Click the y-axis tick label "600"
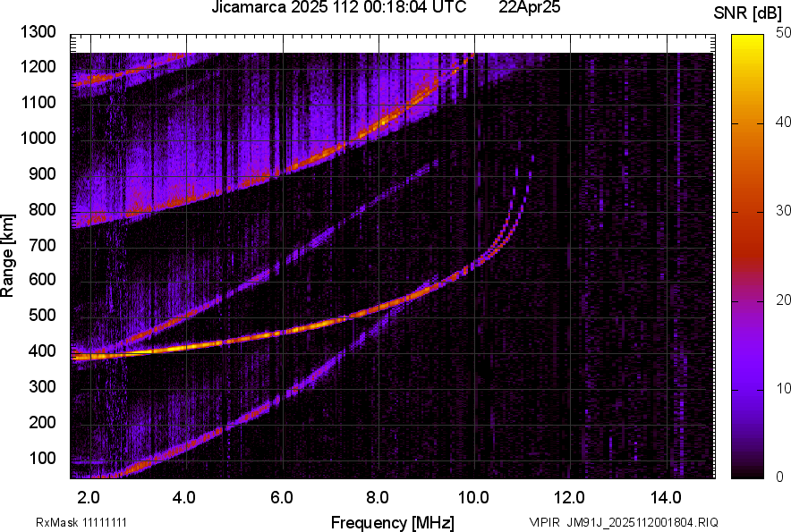 42,280
